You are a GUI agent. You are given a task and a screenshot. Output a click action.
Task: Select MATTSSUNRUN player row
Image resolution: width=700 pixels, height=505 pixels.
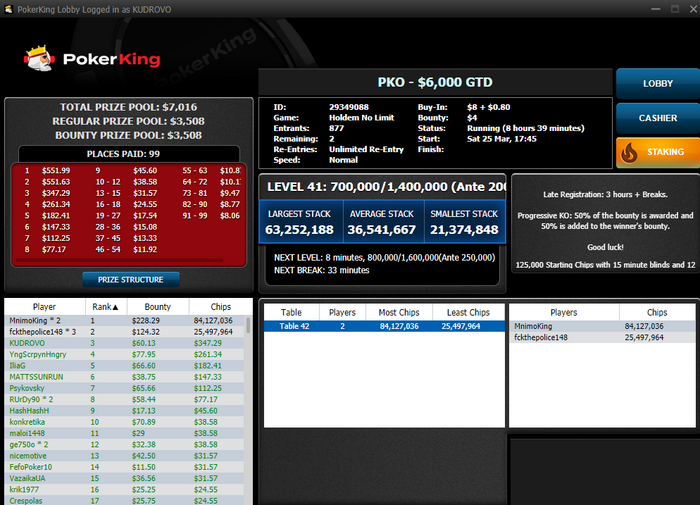tap(124, 377)
